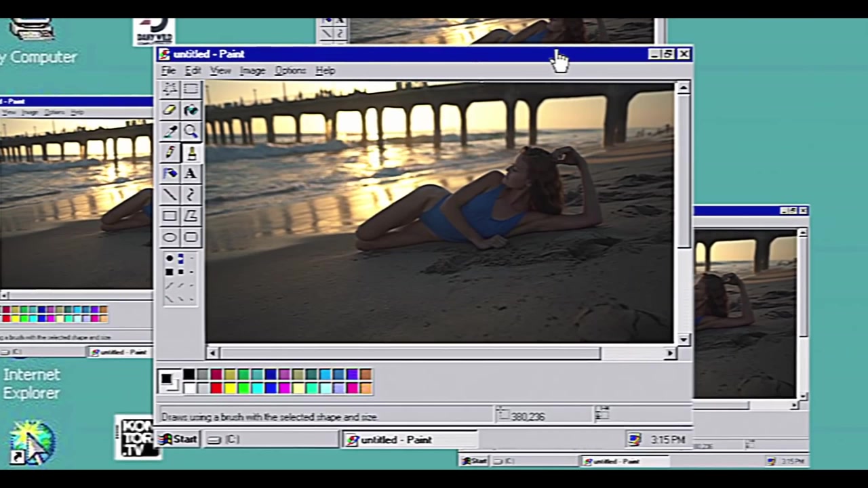Pick the Fill With Color bucket tool

pyautogui.click(x=191, y=110)
